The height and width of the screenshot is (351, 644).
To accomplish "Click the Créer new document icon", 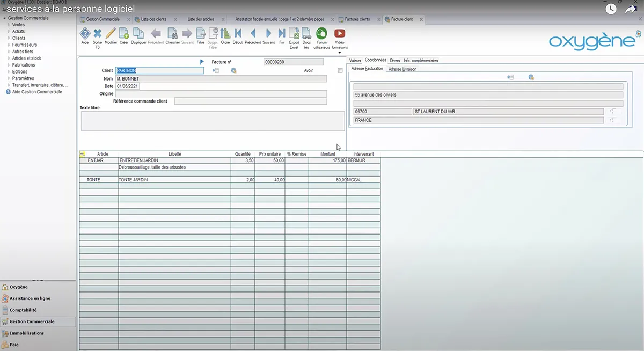I will 124,33.
